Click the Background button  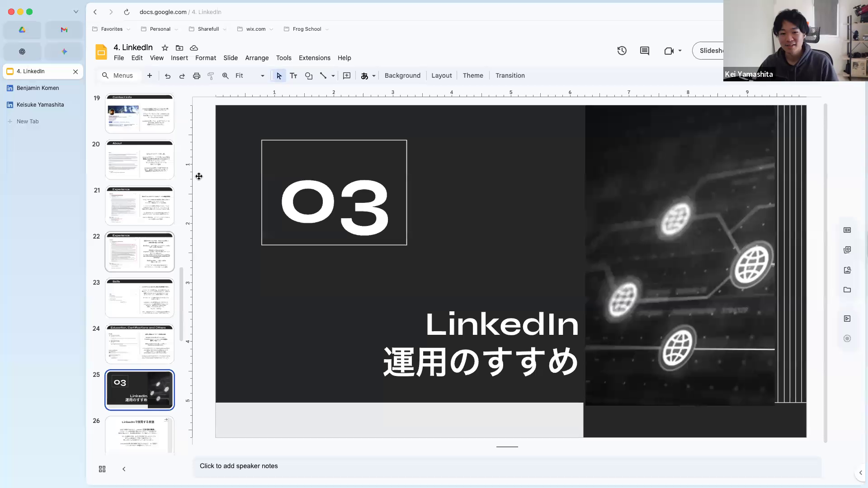[402, 75]
